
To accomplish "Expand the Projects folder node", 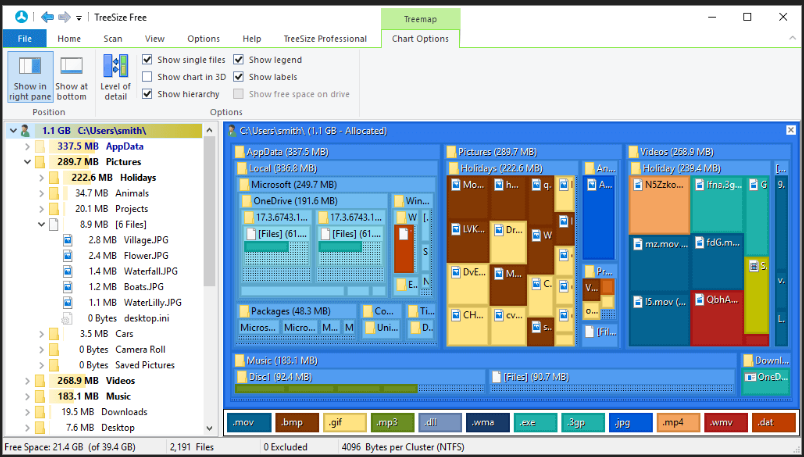I will [x=42, y=209].
